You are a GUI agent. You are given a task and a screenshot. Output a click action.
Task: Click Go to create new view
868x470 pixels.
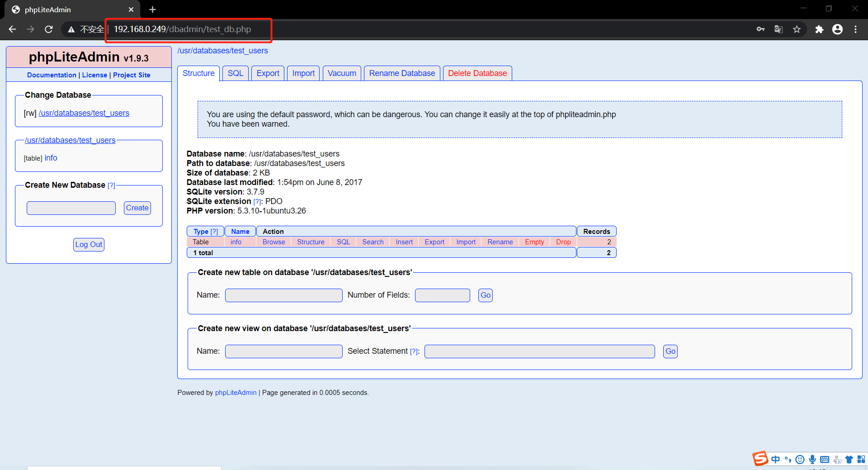[670, 351]
